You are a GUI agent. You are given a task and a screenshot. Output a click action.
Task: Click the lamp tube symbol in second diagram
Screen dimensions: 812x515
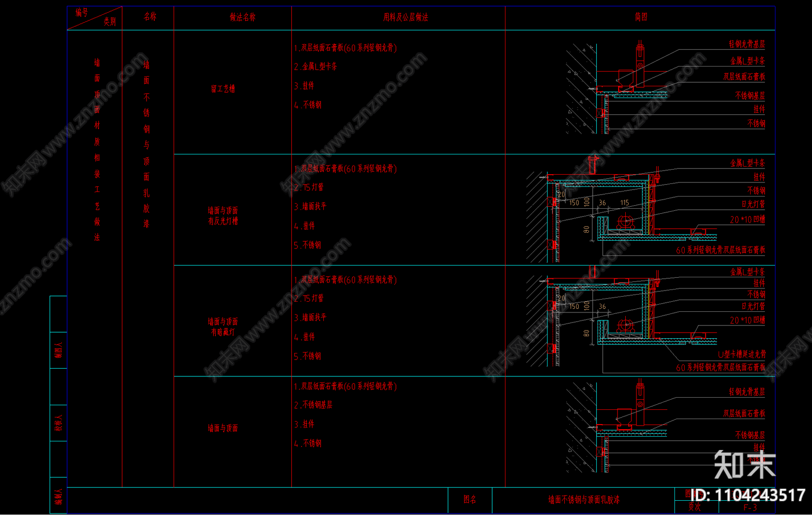pos(626,221)
